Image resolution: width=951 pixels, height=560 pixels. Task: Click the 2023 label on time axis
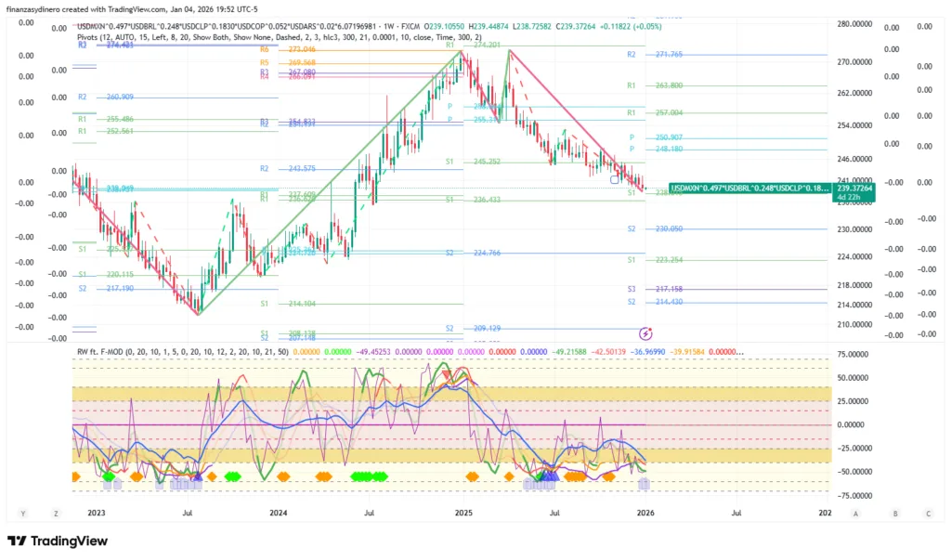pyautogui.click(x=97, y=513)
